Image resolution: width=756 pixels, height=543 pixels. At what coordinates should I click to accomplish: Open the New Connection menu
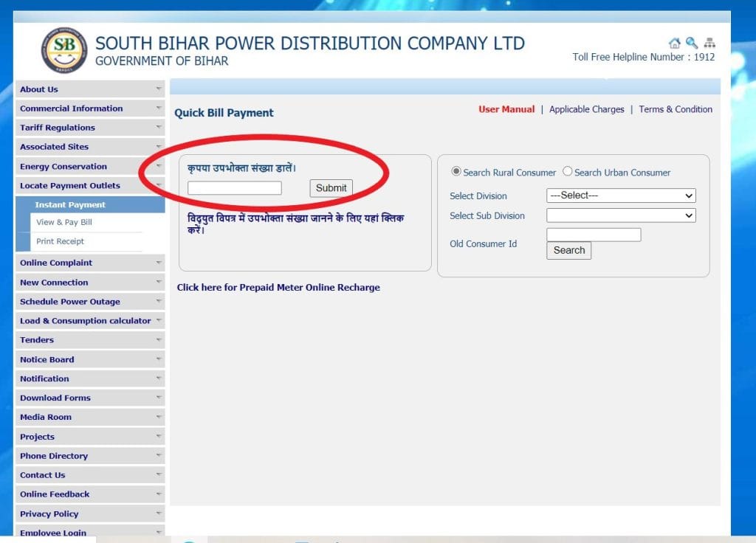[54, 283]
